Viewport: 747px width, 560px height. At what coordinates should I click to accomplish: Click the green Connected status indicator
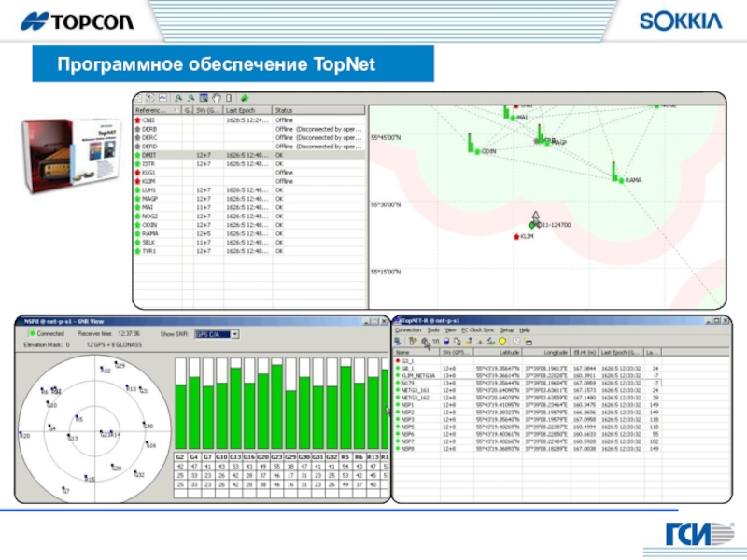(x=31, y=333)
